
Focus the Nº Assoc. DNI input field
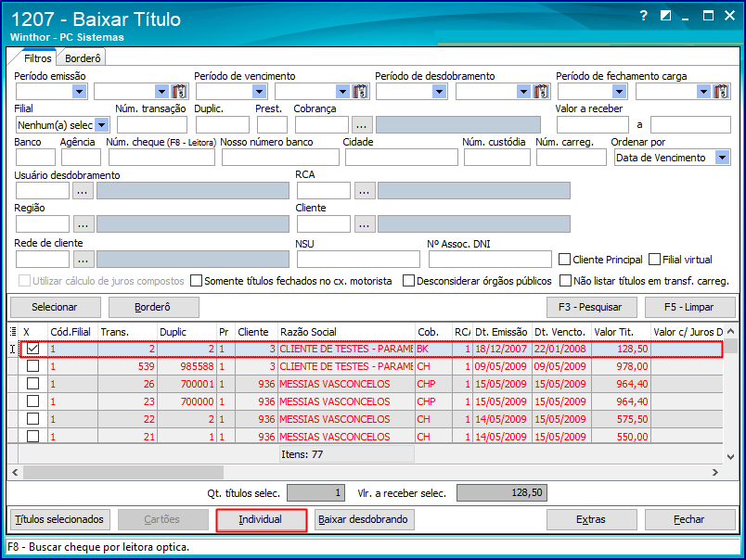pos(490,260)
